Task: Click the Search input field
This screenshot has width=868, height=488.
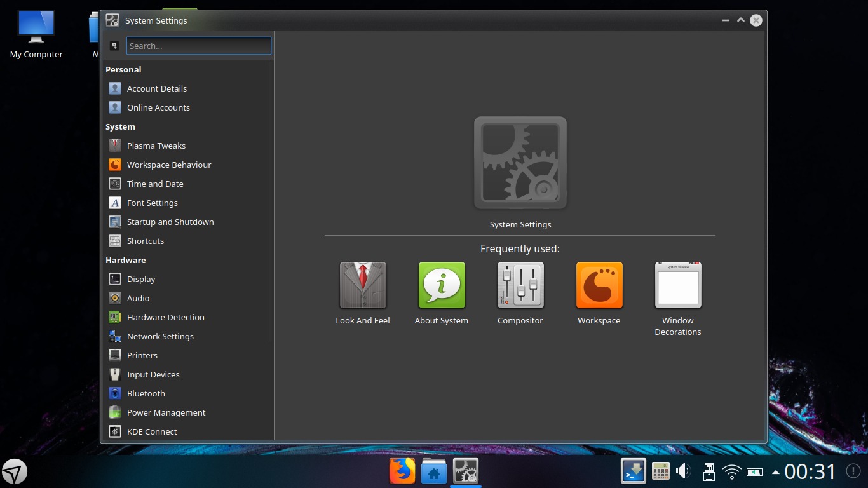Action: click(199, 46)
